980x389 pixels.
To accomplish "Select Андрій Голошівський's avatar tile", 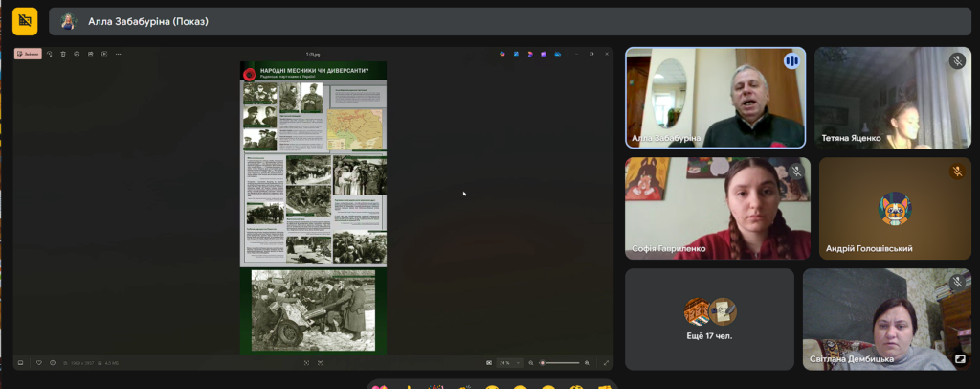I will (895, 209).
